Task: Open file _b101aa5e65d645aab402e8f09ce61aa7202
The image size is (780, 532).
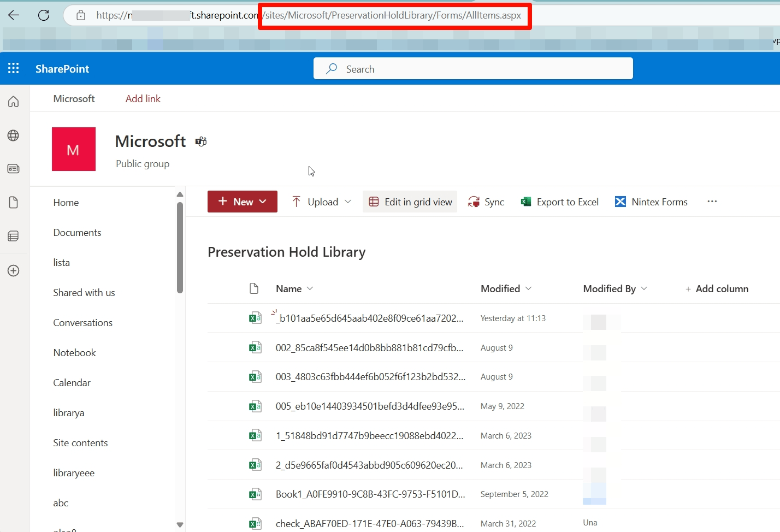Action: [369, 318]
